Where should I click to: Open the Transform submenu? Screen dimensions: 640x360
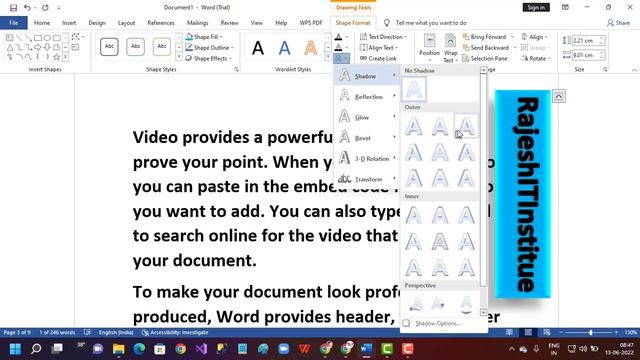coord(366,179)
